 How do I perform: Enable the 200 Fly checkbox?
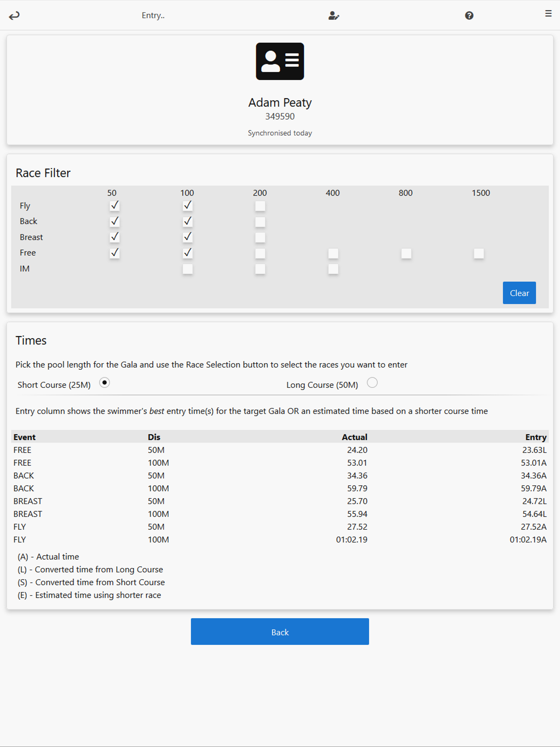(x=260, y=206)
